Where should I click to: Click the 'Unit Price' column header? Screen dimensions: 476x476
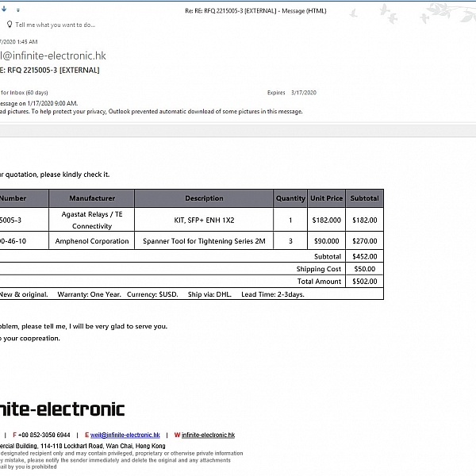[326, 198]
